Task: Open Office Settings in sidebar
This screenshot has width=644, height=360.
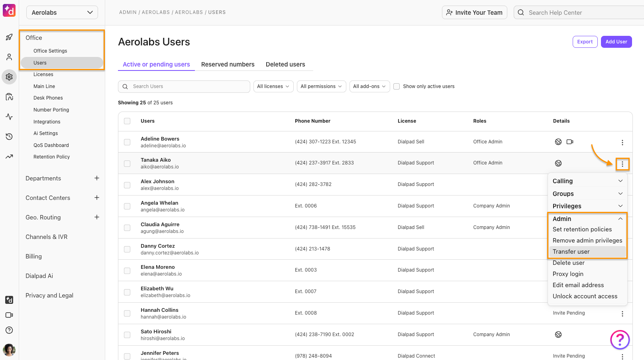Action: (50, 51)
